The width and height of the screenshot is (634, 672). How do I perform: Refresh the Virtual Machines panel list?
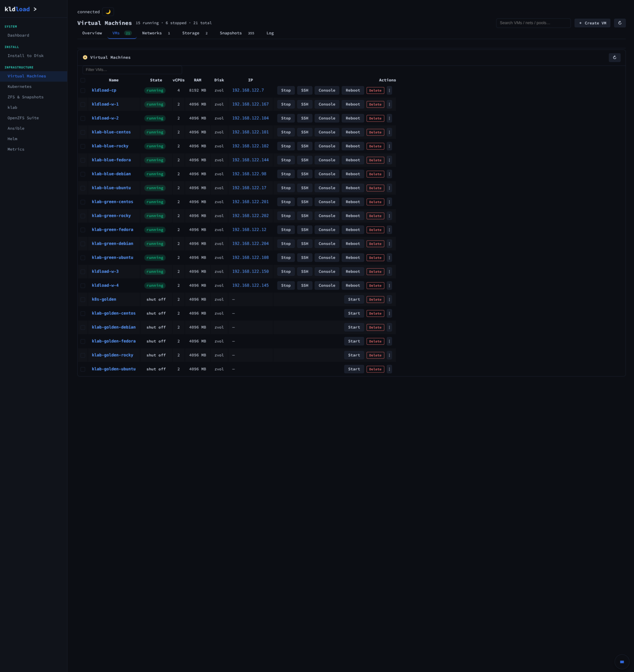coord(614,58)
